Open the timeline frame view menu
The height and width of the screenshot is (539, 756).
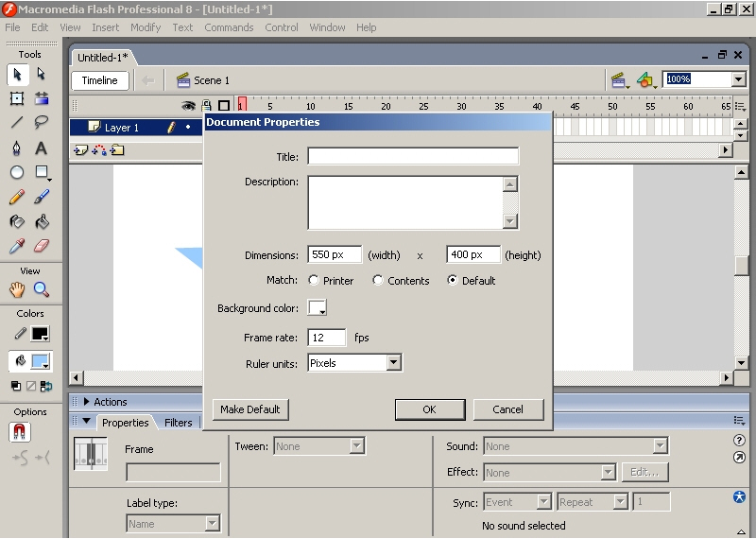click(740, 107)
